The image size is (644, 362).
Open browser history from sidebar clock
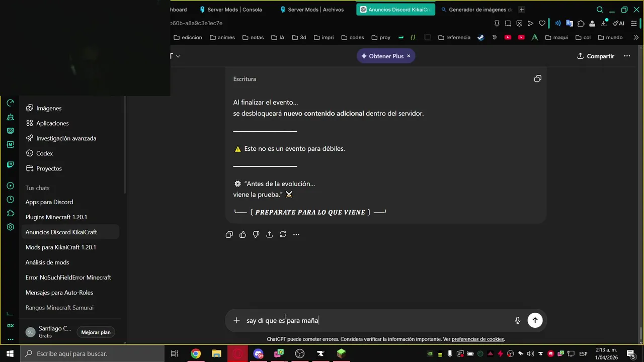(10, 200)
